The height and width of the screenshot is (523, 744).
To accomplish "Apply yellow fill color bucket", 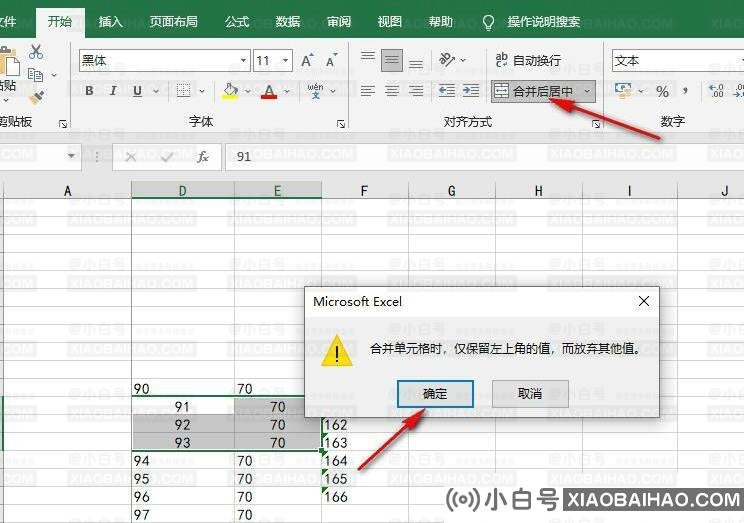I will [x=231, y=90].
